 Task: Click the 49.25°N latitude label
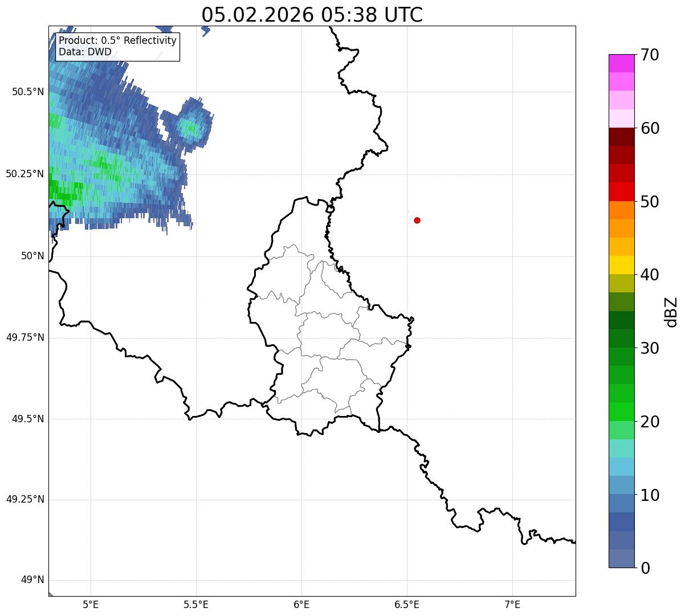(x=25, y=499)
